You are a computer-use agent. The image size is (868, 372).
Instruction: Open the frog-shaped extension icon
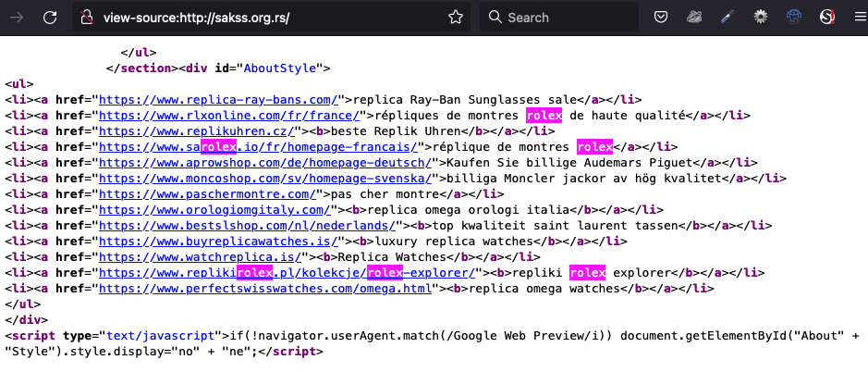(x=694, y=18)
